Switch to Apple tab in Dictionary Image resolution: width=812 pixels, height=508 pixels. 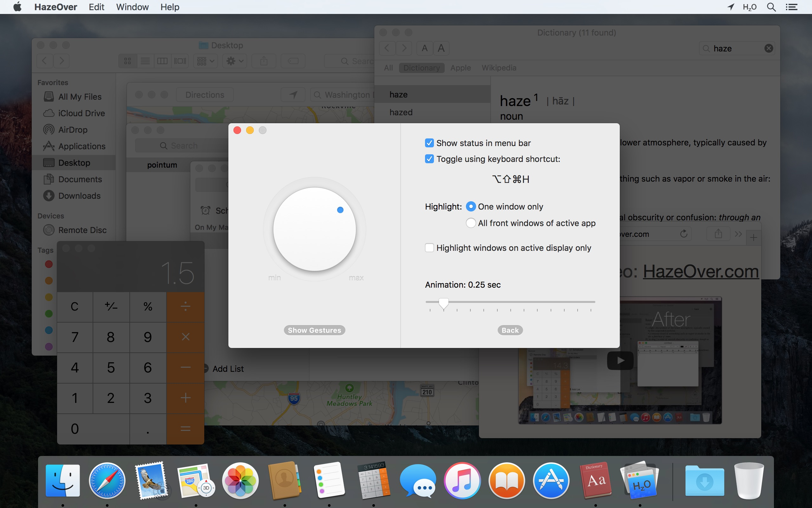point(460,68)
